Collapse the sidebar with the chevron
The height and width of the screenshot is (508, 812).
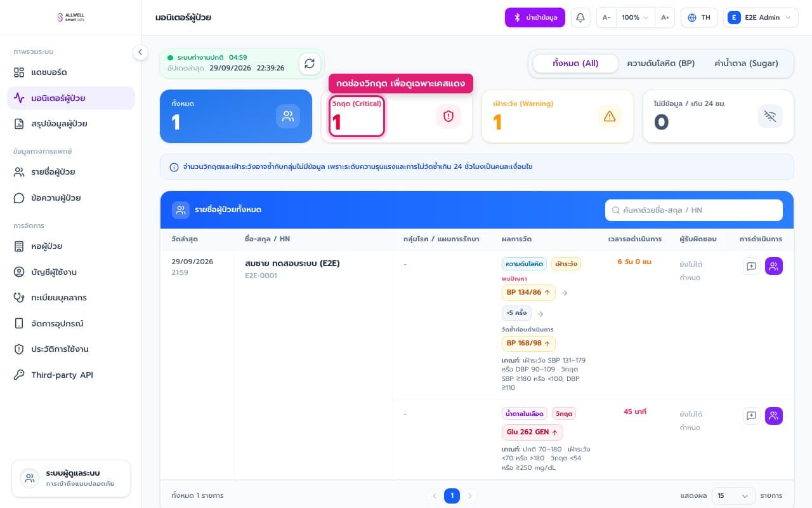coord(140,53)
